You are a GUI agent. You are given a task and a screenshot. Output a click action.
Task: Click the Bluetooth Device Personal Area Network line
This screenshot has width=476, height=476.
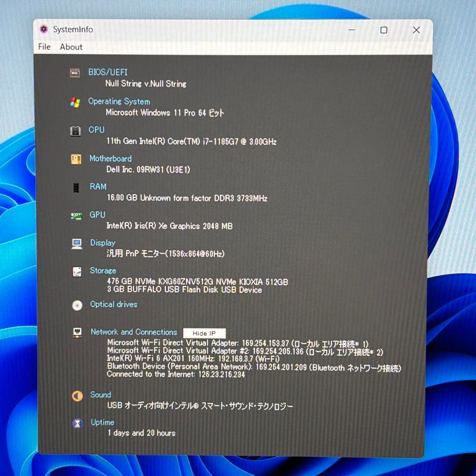click(254, 367)
